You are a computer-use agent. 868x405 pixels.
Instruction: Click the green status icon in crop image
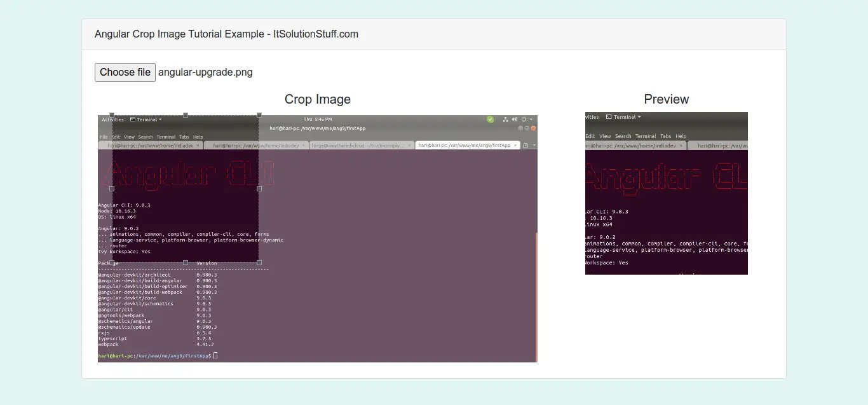pos(491,119)
